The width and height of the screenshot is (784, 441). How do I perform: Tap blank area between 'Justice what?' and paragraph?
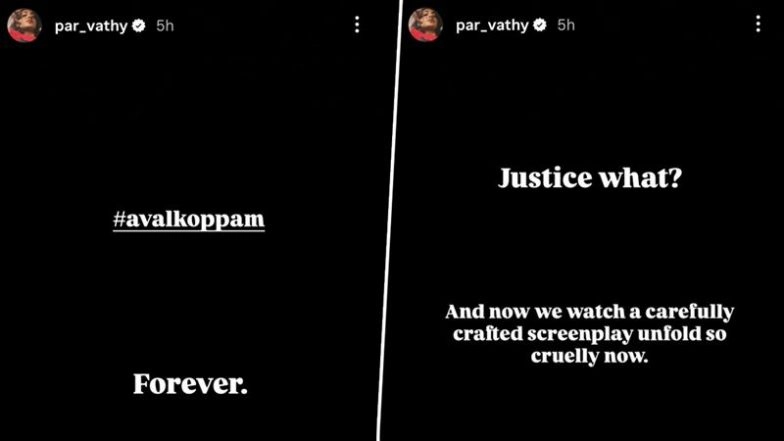tap(590, 246)
